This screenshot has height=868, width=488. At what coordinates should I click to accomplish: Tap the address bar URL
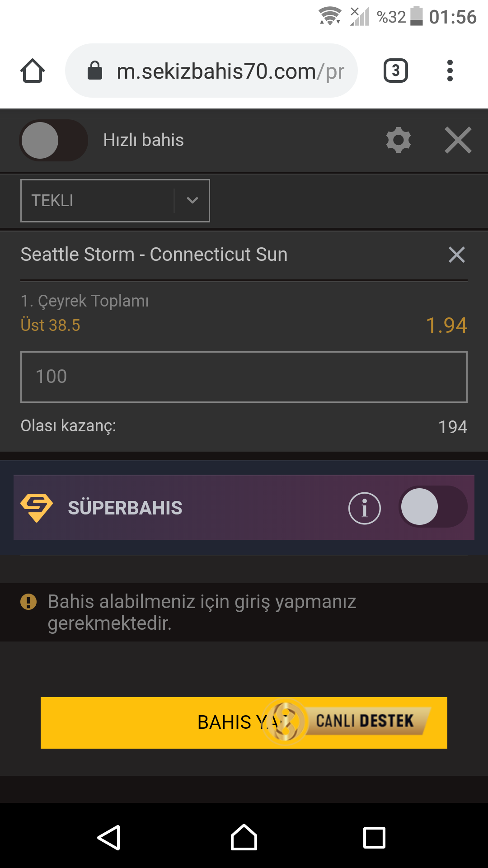point(230,71)
